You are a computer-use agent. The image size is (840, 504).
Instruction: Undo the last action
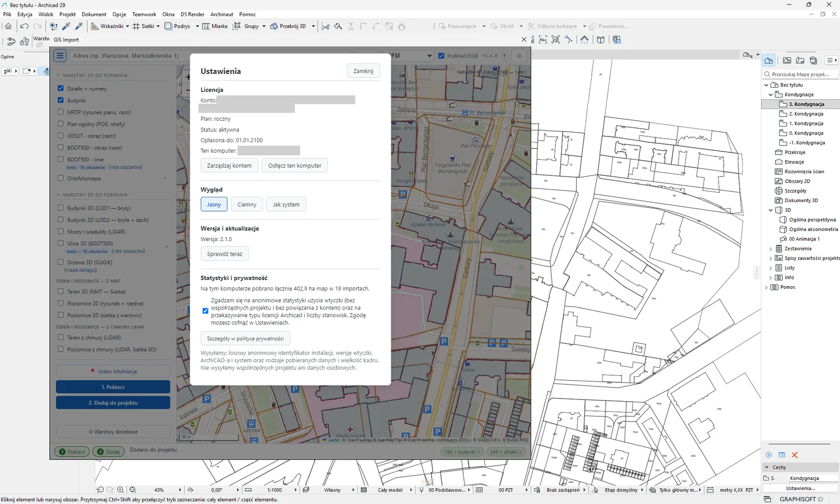click(24, 26)
